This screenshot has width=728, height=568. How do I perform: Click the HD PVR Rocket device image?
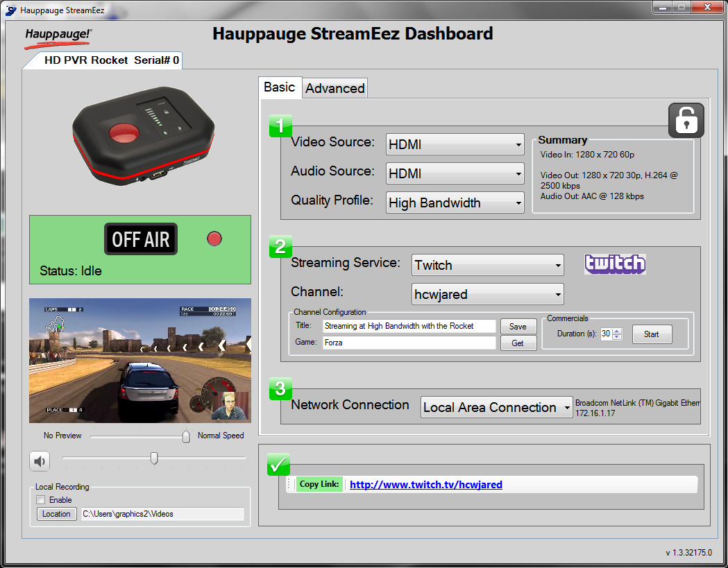[x=144, y=135]
